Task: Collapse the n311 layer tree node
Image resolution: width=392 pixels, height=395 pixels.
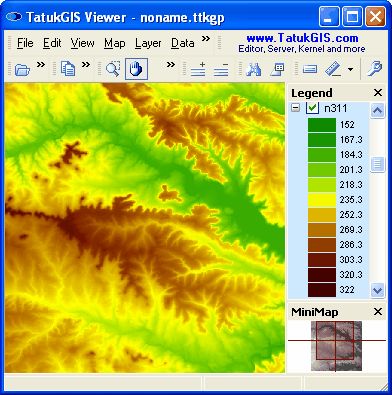Action: point(295,108)
